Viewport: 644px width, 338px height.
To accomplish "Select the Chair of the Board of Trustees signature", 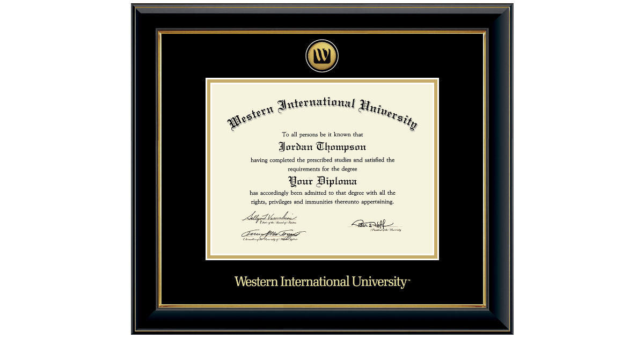I will (268, 217).
